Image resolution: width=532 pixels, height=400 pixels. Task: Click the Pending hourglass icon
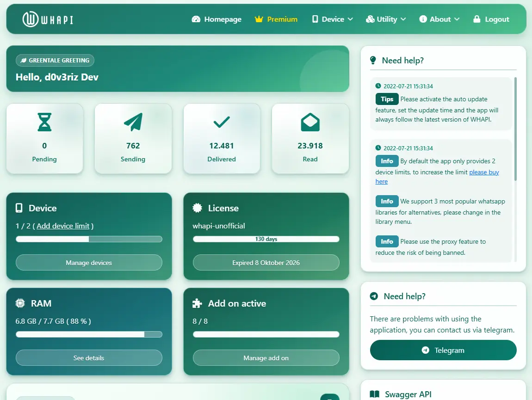pos(44,122)
